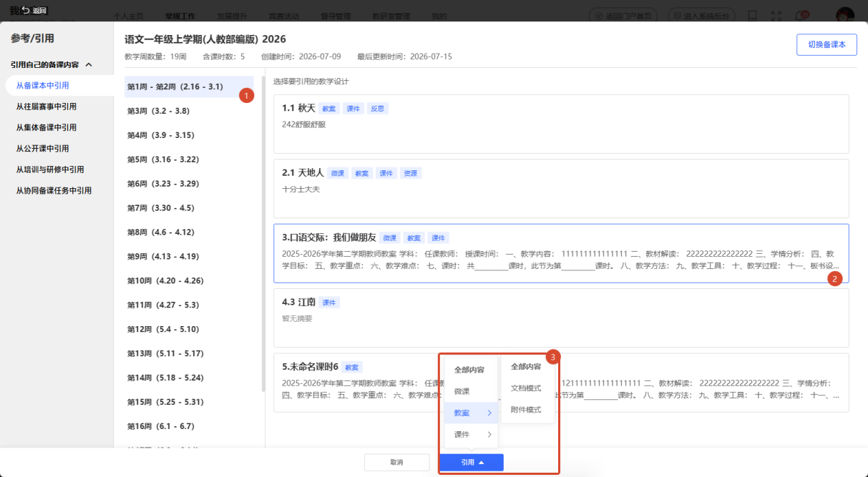Image resolution: width=868 pixels, height=477 pixels.
Task: Select lesson card 3.口语交际：我们做朋友
Action: 561,253
